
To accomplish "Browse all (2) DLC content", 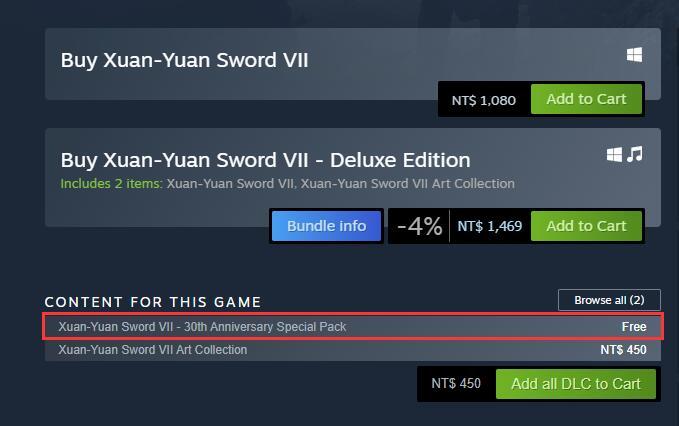I will click(609, 300).
